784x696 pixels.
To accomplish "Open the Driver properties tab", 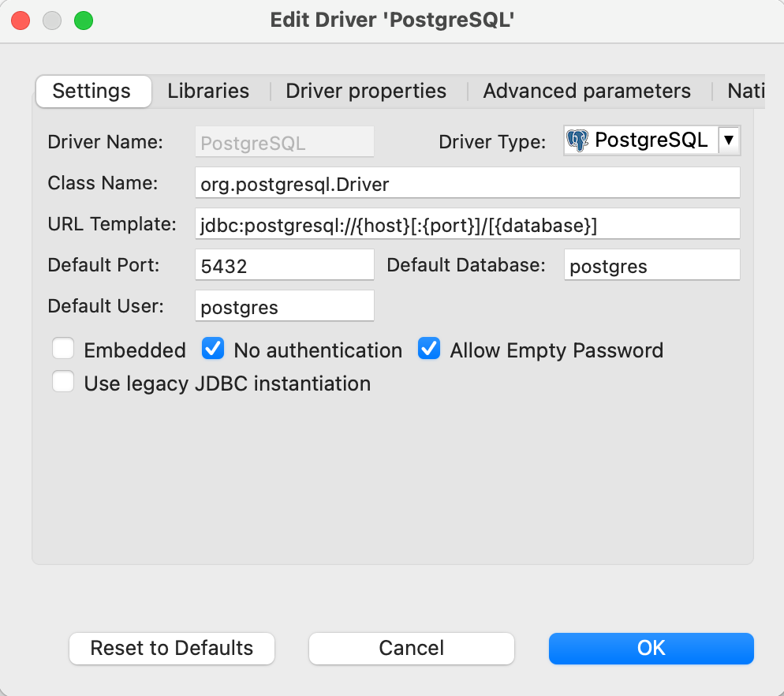I will 366,91.
